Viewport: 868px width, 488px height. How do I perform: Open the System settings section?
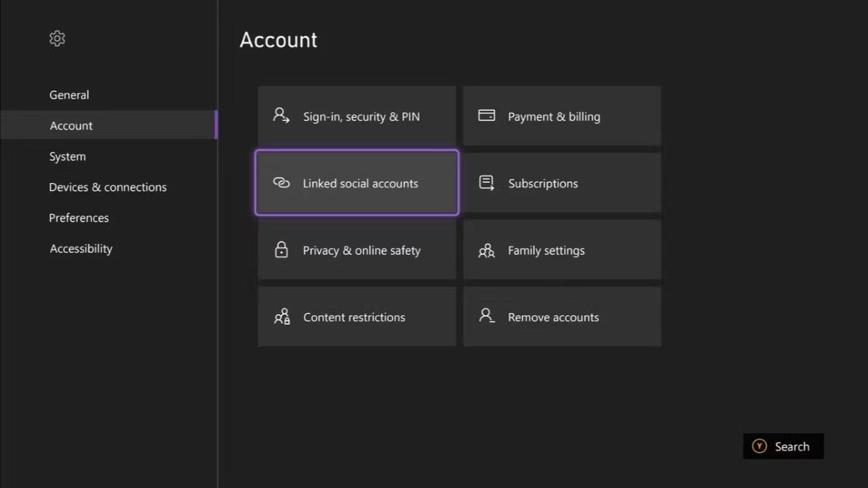pos(67,157)
